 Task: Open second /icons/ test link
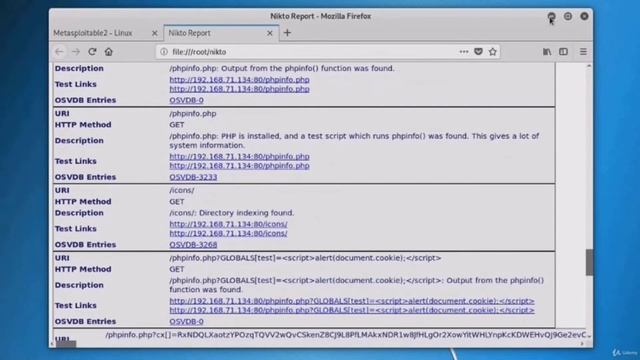tap(228, 233)
